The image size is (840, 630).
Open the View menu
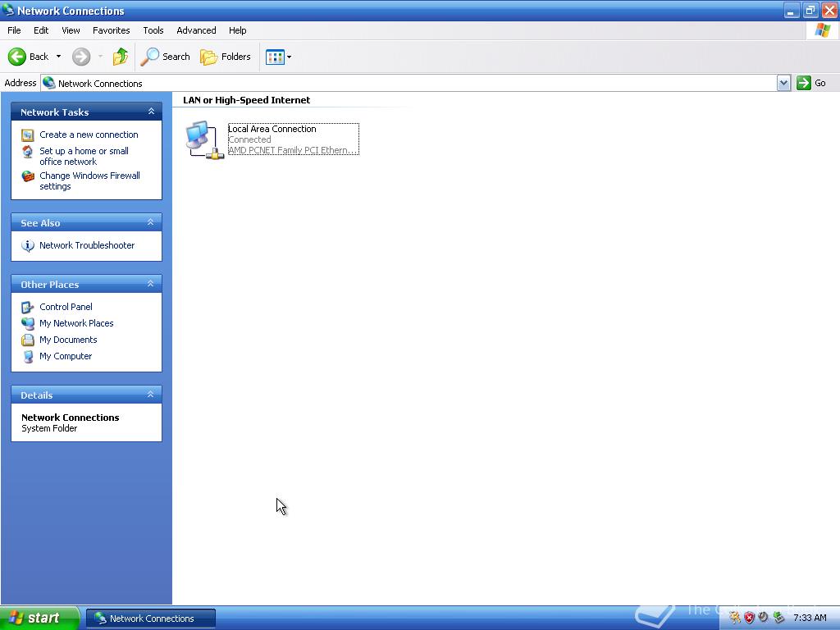tap(71, 30)
